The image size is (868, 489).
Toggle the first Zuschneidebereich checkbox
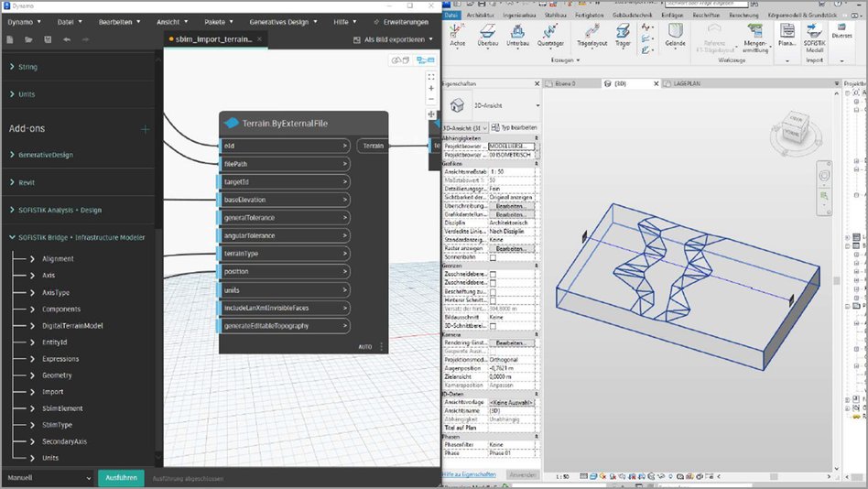[x=493, y=274]
